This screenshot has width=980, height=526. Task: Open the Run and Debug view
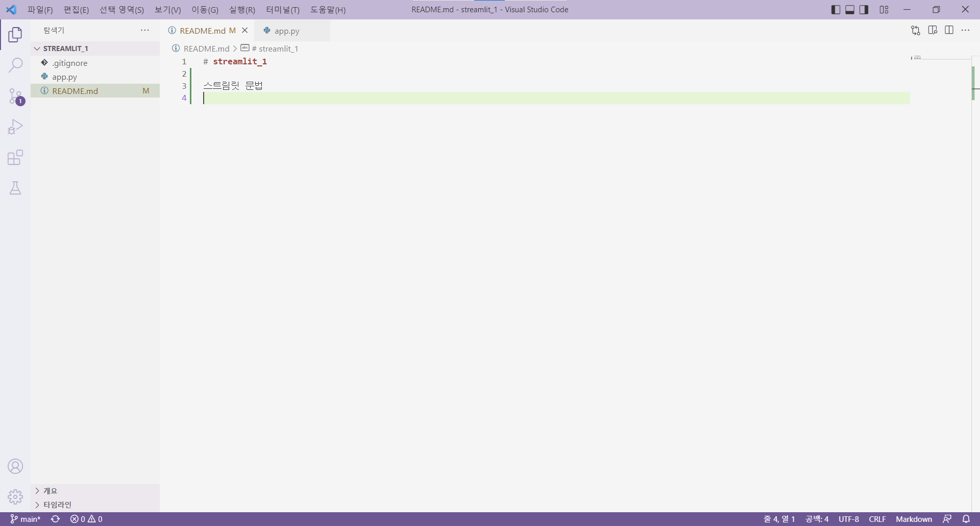point(15,127)
